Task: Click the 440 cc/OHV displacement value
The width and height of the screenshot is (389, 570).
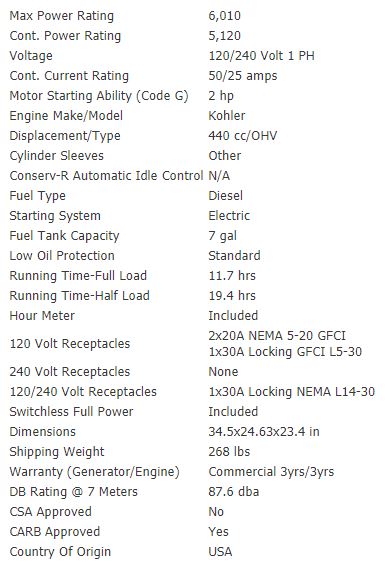Action: coord(242,136)
